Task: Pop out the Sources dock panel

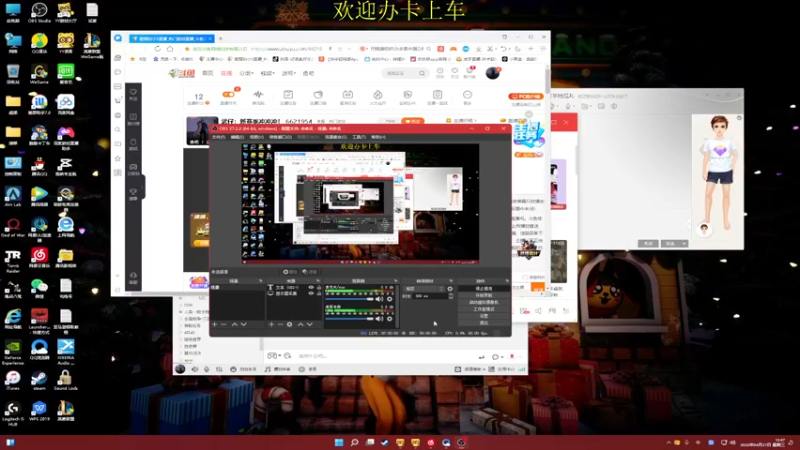Action: 318,281
